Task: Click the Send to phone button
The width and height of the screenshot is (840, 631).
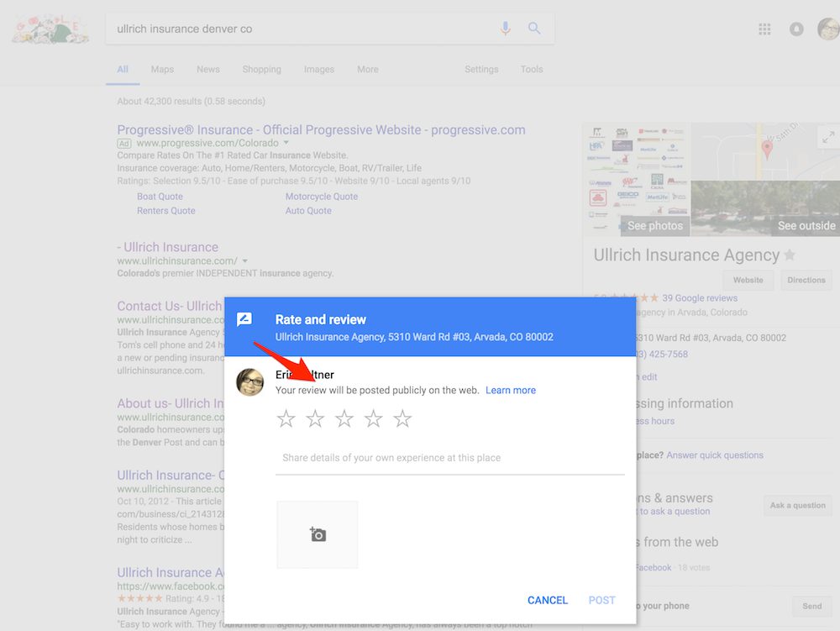Action: tap(811, 606)
